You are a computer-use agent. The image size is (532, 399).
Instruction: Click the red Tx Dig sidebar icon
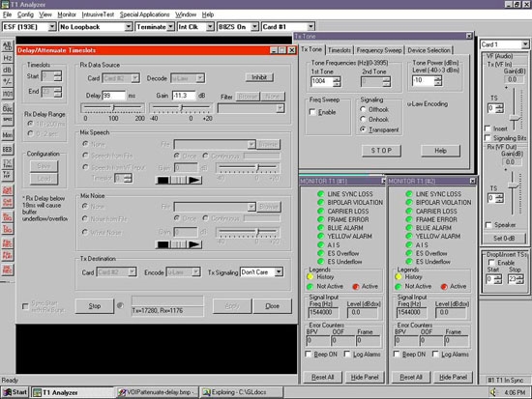[x=7, y=229]
